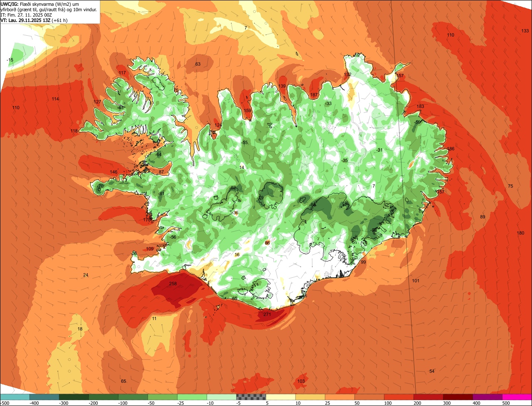The height and width of the screenshot is (406, 532).
Task: Click the -31 value in eastern Iceland
Action: [x=379, y=150]
